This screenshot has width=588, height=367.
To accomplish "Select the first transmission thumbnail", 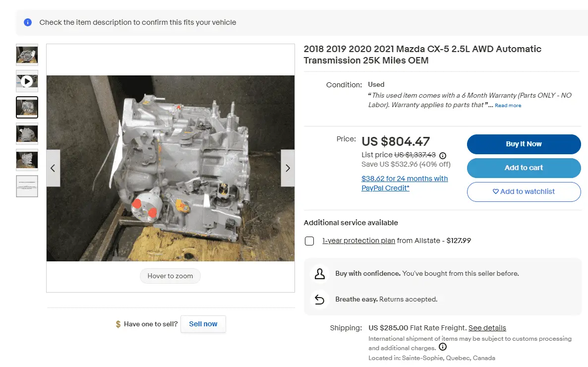I will pos(27,55).
